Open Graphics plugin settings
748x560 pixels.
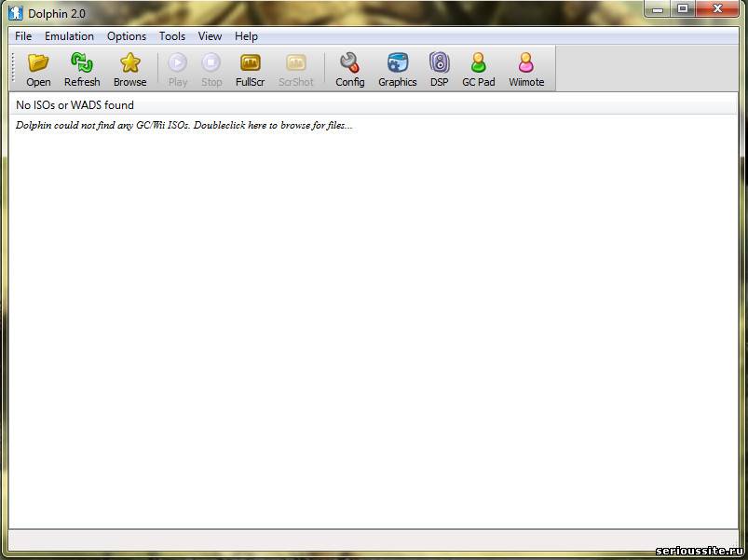[x=398, y=70]
